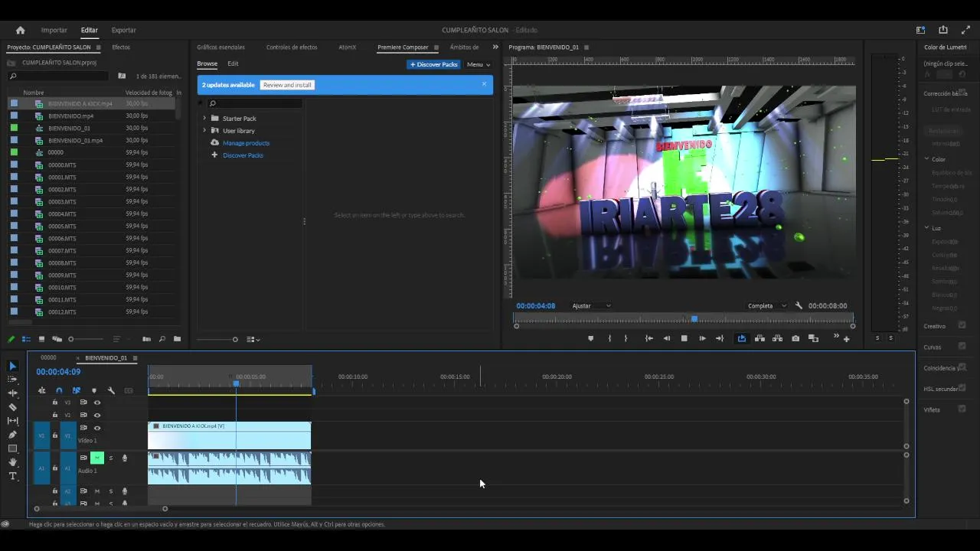Open the Ajustar zoom level dropdown
This screenshot has width=980, height=551.
592,306
